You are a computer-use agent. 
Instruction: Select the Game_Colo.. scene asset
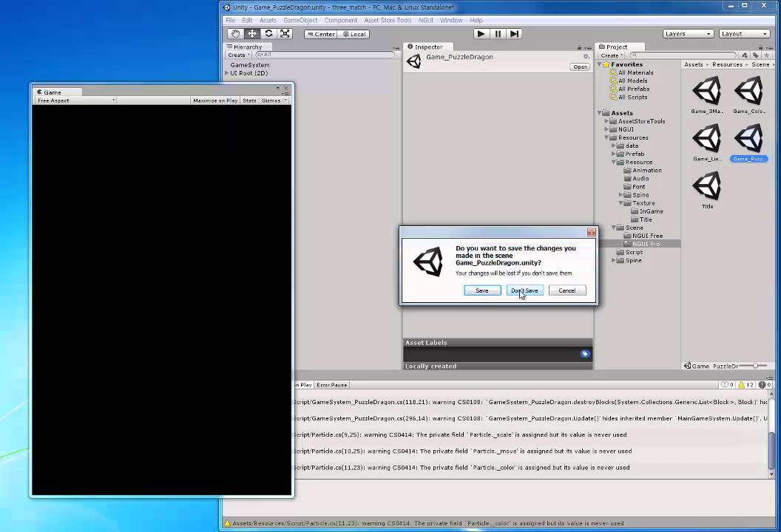coord(749,95)
